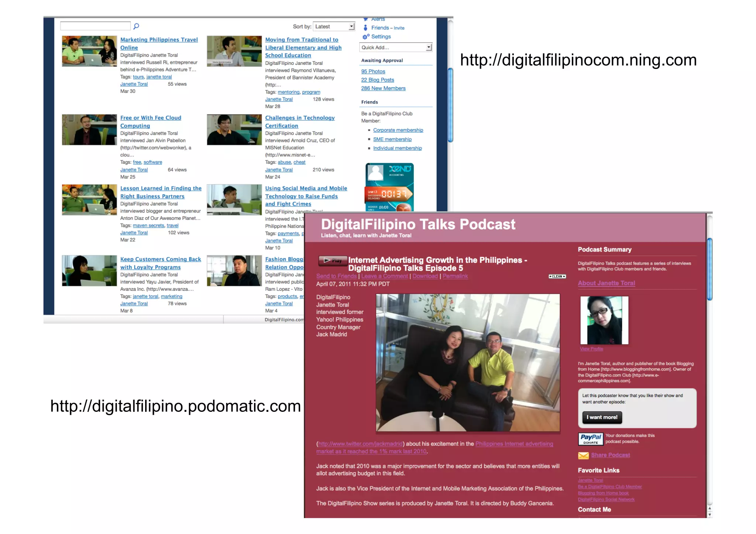This screenshot has height=534, width=756.
Task: Open Marketing Philippines Travel Online video
Action: 159,44
